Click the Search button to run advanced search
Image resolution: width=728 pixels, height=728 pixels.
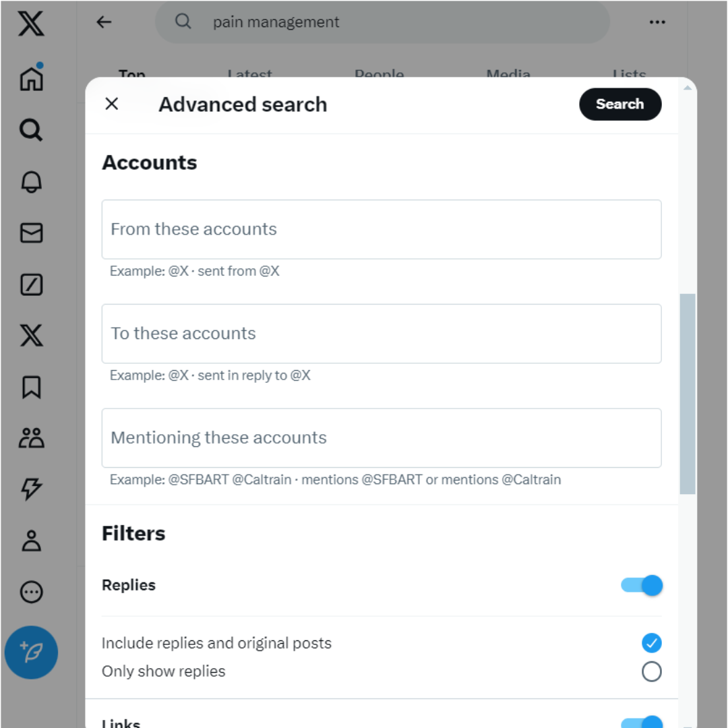coord(619,104)
